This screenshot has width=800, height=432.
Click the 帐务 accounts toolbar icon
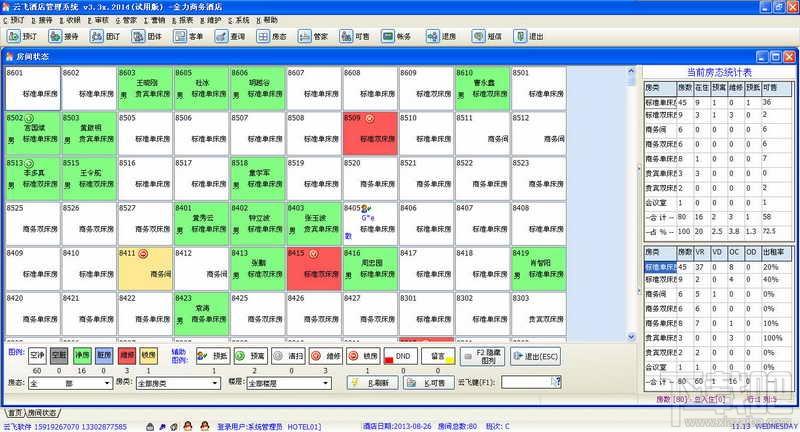coord(396,36)
